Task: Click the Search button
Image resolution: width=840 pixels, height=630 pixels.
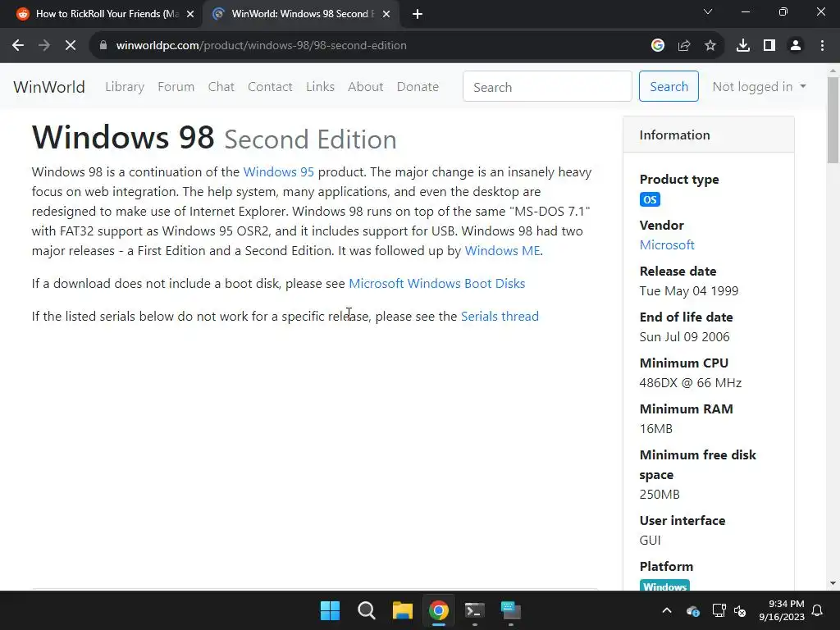Action: tap(669, 86)
